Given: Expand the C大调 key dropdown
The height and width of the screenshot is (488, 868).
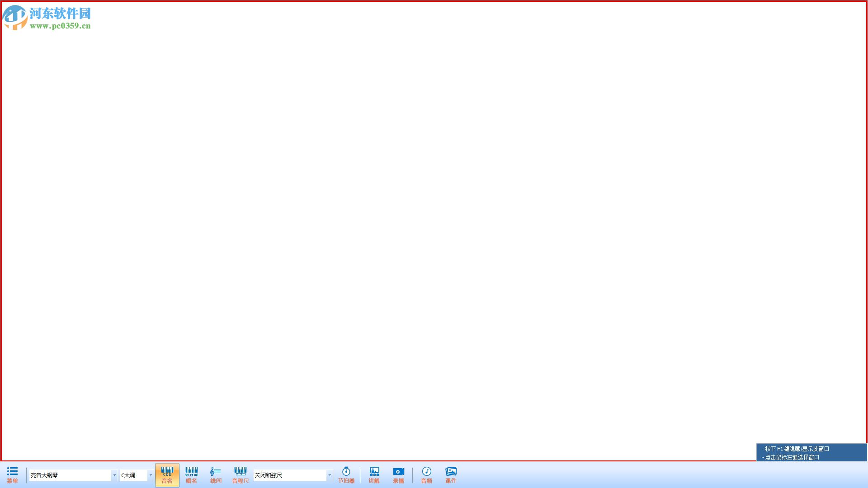Looking at the screenshot, I should (x=151, y=475).
